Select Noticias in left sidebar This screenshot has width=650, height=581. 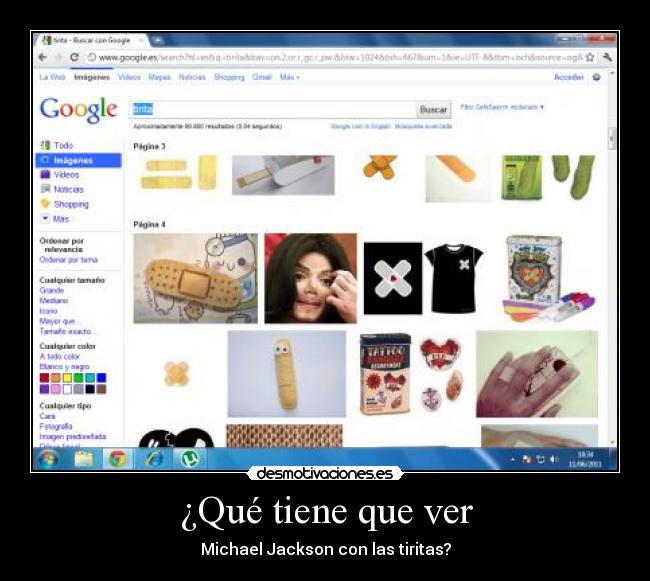[x=69, y=189]
